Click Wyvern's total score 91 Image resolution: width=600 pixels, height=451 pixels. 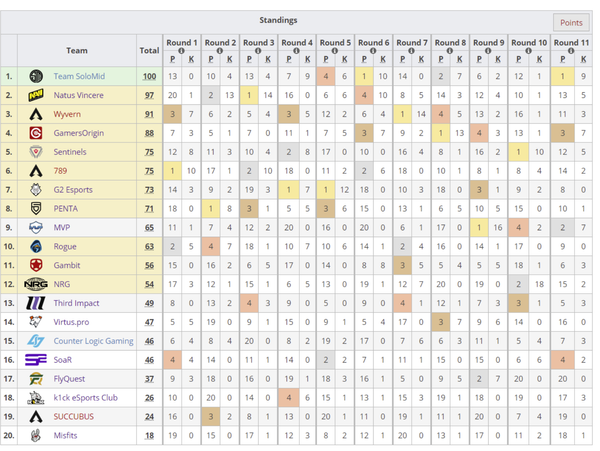click(149, 114)
